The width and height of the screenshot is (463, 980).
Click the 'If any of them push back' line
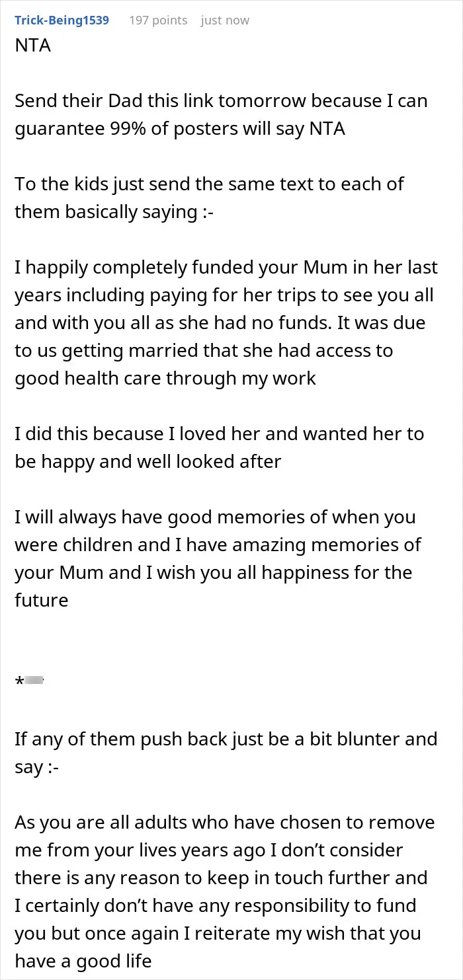point(226,739)
